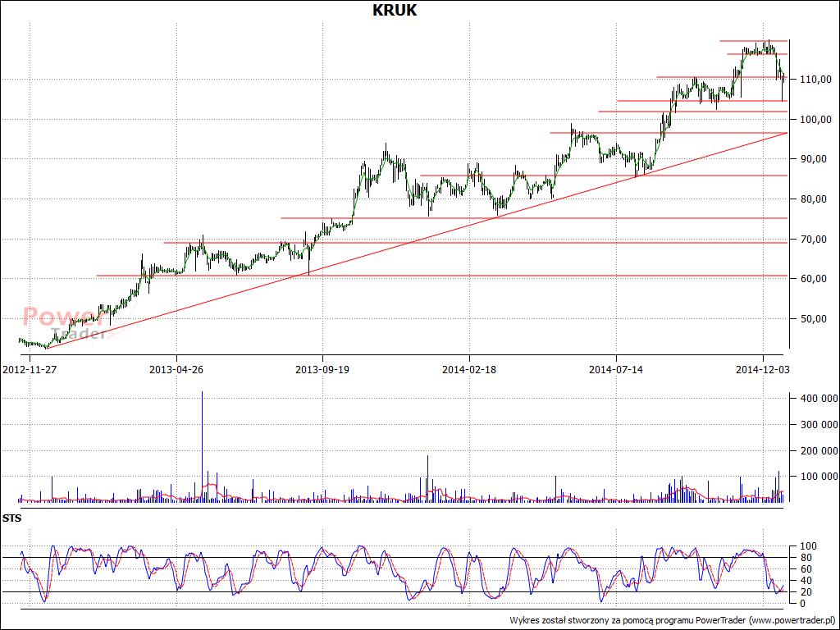Image resolution: width=840 pixels, height=630 pixels.
Task: Select the 2013-09-19 date label
Action: [x=322, y=370]
